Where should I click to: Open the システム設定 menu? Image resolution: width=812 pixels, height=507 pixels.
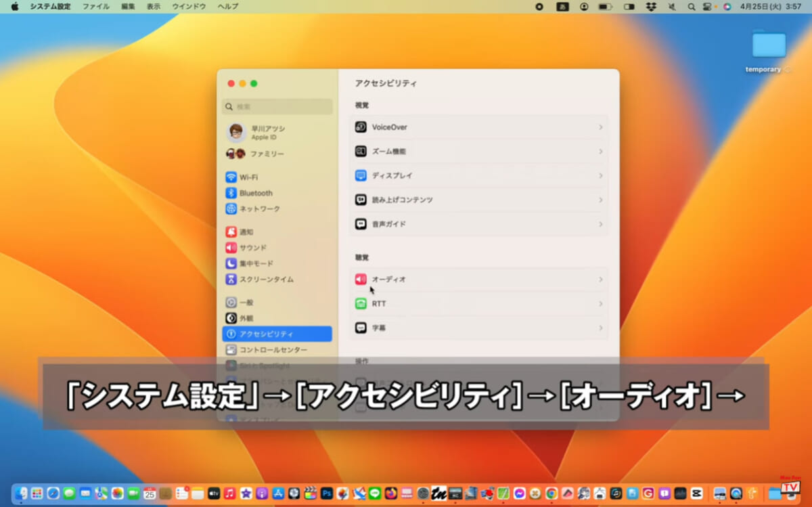click(x=50, y=7)
